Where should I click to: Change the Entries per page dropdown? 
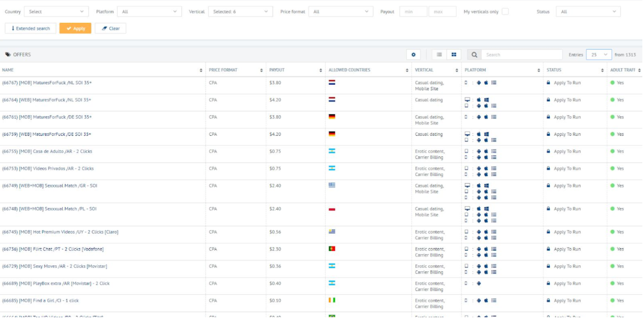[x=599, y=54]
